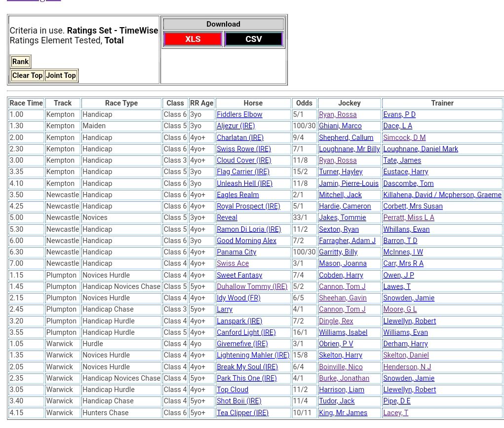View jockey Cobden, Harry
Image resolution: width=504 pixels, height=428 pixels.
tap(341, 275)
